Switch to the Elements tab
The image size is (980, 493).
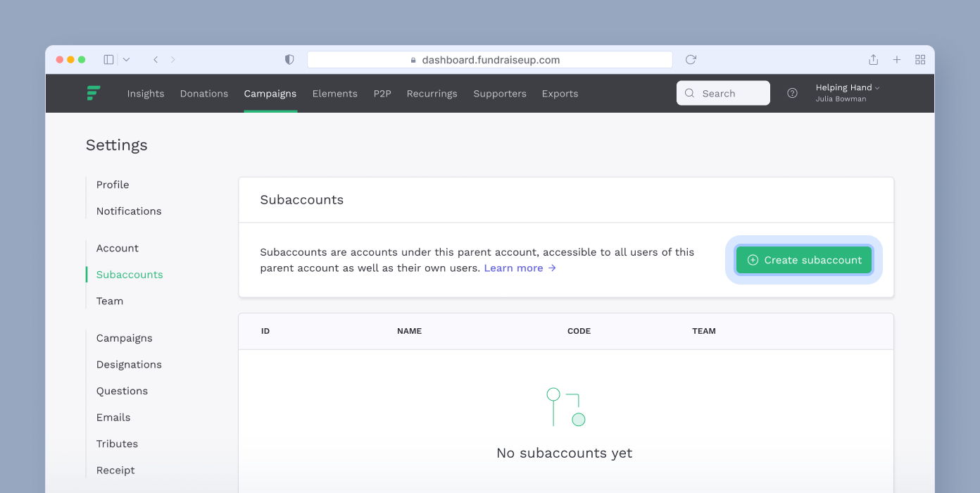(335, 94)
